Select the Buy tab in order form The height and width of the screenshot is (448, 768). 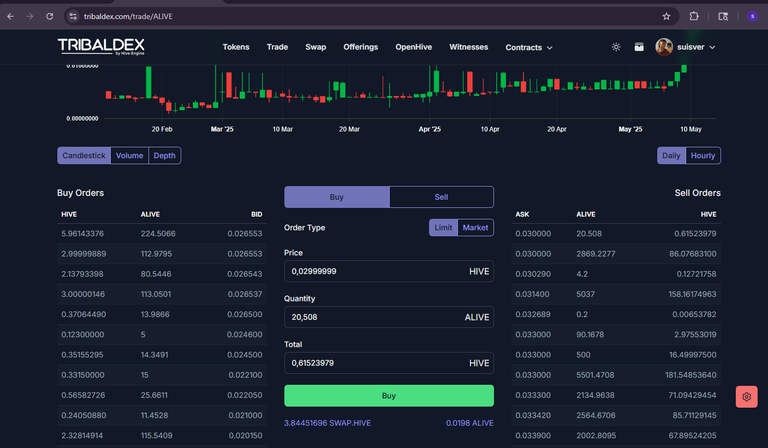tap(336, 197)
